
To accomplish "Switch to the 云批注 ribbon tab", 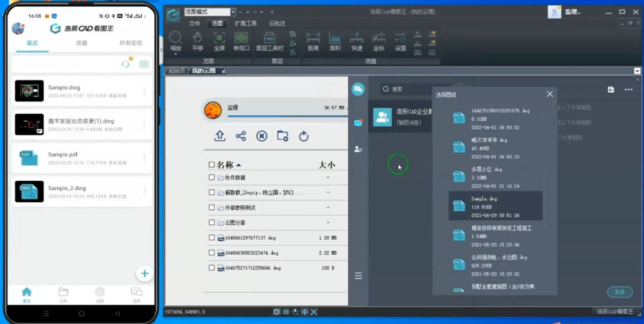I will tap(277, 24).
